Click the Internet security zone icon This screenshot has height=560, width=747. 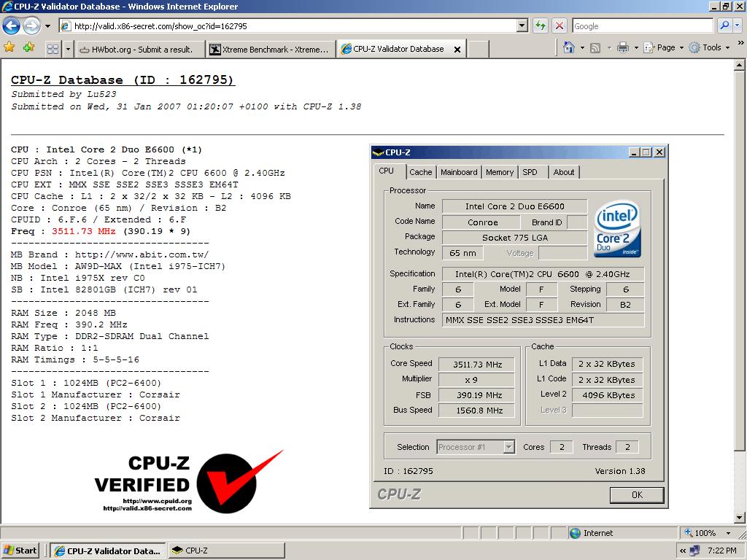pos(576,533)
